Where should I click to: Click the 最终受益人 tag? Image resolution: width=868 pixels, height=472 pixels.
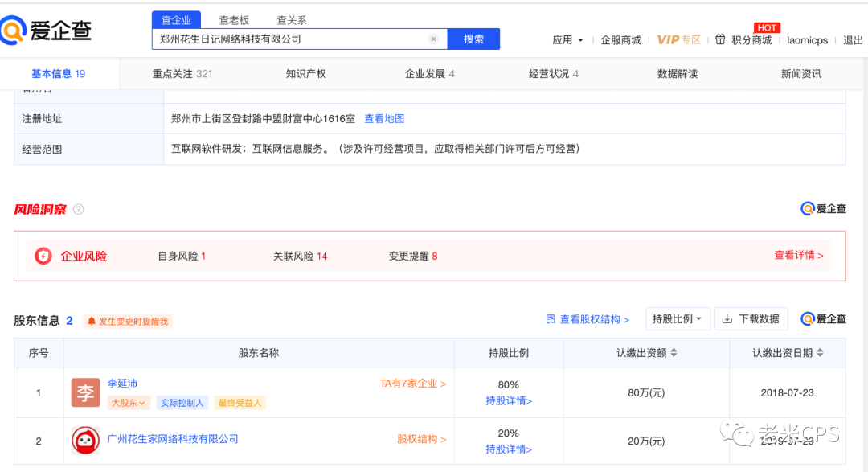(240, 403)
